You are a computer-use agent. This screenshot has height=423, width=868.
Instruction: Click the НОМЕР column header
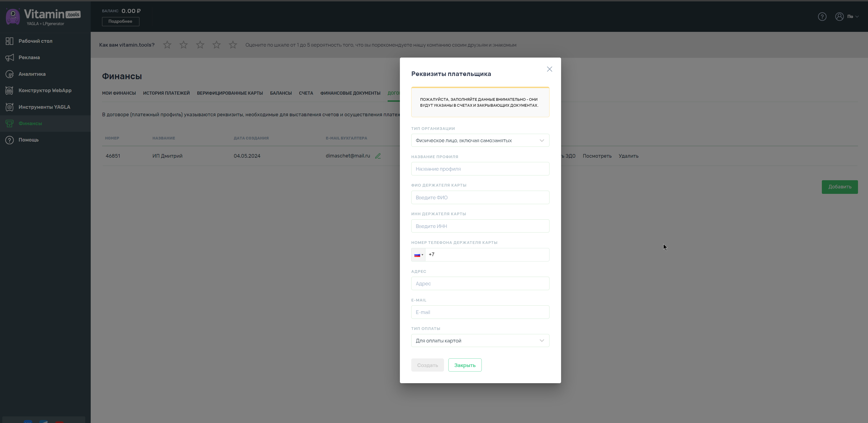pyautogui.click(x=112, y=138)
